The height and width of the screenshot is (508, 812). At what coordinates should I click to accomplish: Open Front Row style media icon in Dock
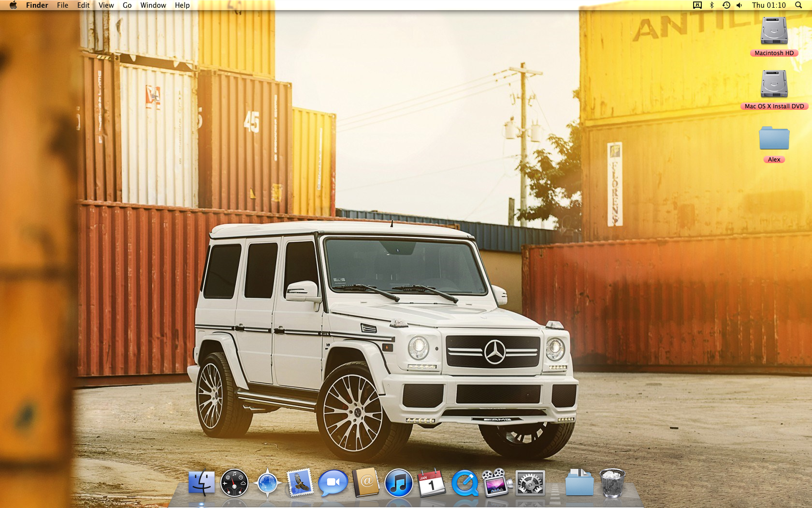click(497, 482)
